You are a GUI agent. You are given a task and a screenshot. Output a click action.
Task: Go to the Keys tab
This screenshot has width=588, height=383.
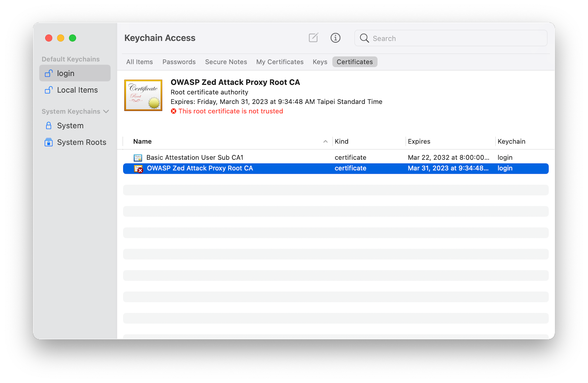tap(320, 62)
